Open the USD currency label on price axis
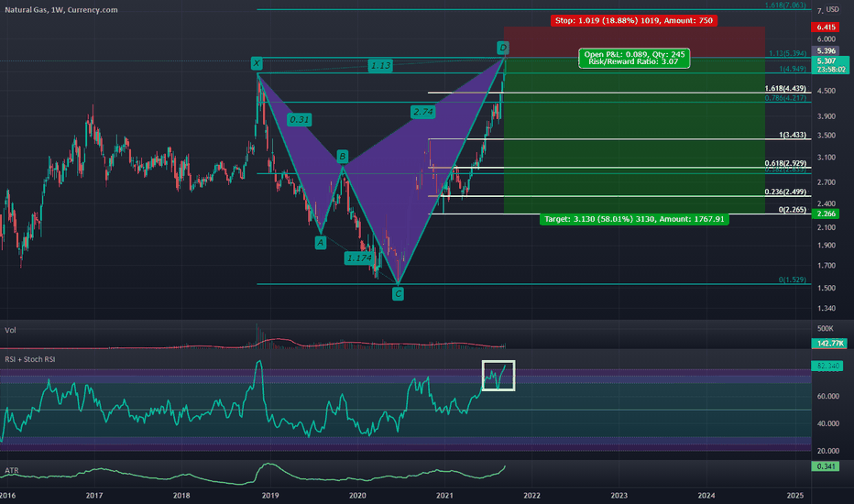 point(833,10)
